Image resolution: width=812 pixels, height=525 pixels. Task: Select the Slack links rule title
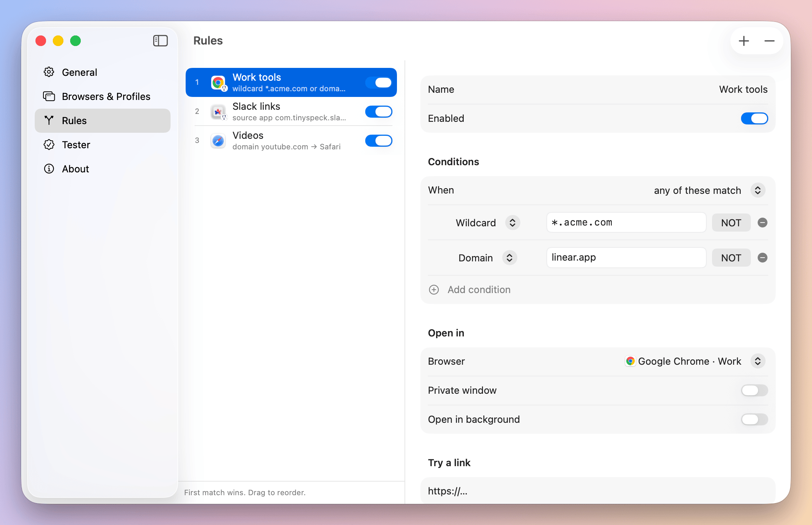click(256, 106)
